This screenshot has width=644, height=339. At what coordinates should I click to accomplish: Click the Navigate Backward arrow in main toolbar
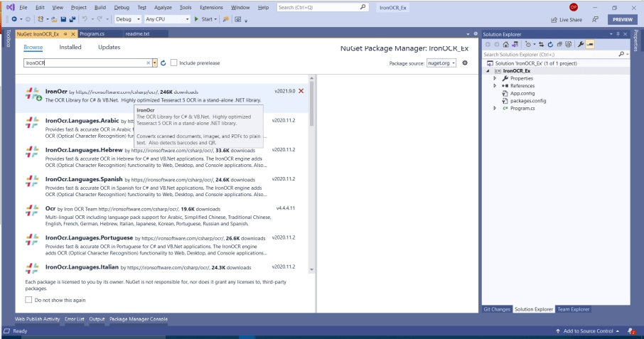[x=14, y=19]
